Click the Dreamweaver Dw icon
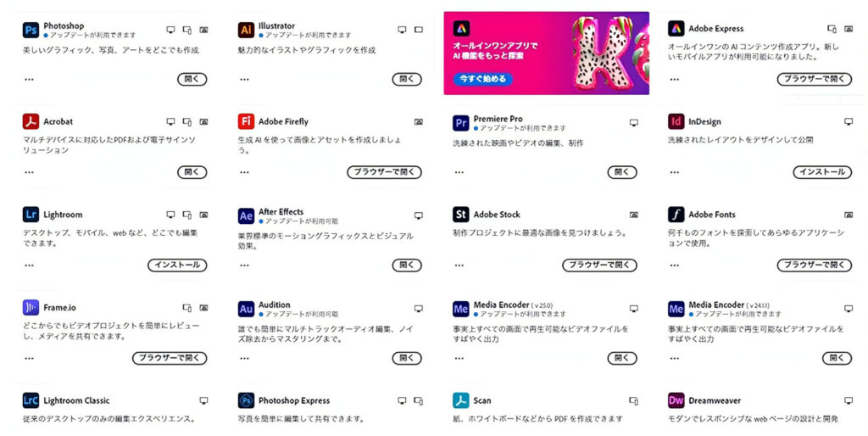Screen dimensions: 868x436 tap(676, 400)
